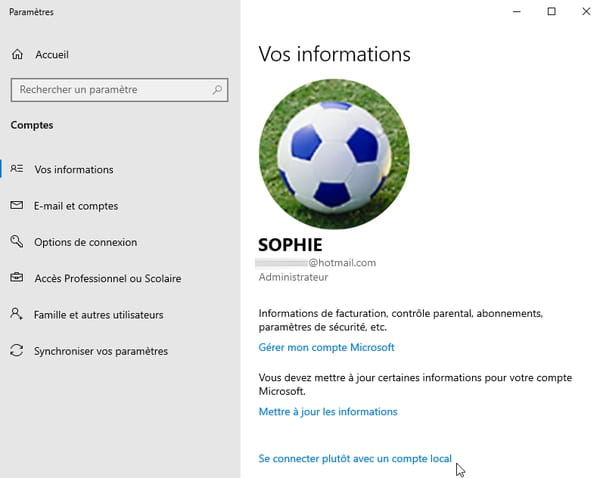600x478 pixels.
Task: Click the Administrateur label
Action: (293, 277)
